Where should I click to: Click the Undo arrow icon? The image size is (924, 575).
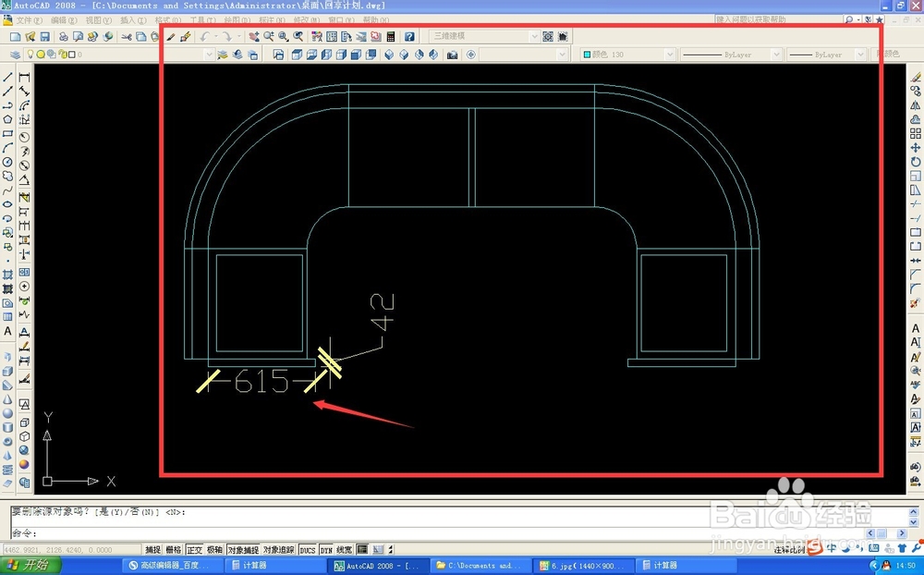[204, 37]
